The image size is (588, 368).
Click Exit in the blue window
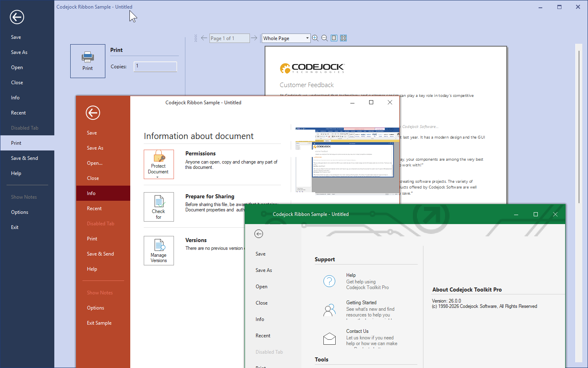coord(27,227)
